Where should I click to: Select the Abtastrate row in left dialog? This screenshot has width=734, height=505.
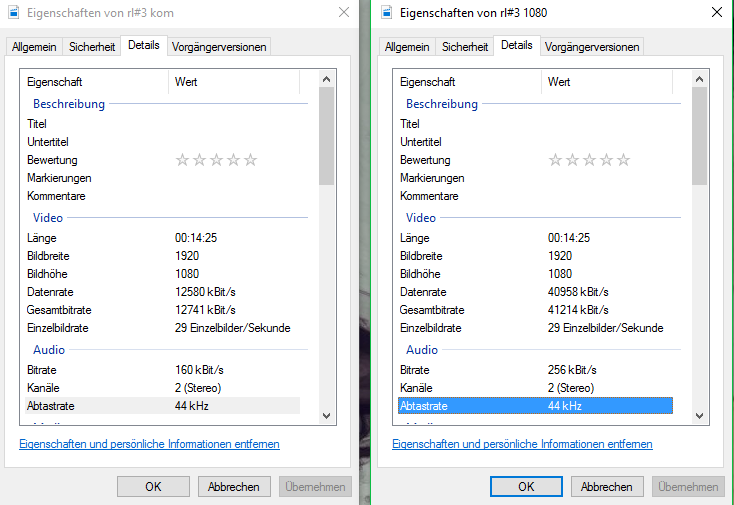160,406
